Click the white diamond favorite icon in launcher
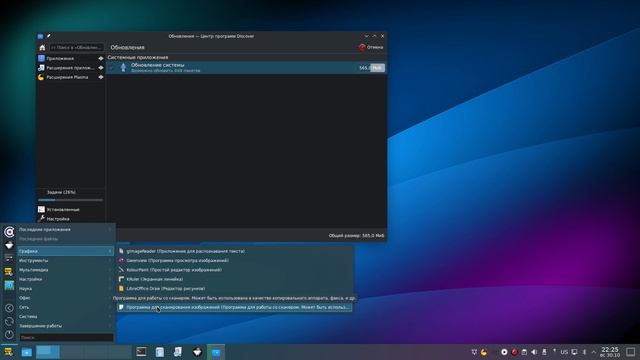 coord(9,245)
